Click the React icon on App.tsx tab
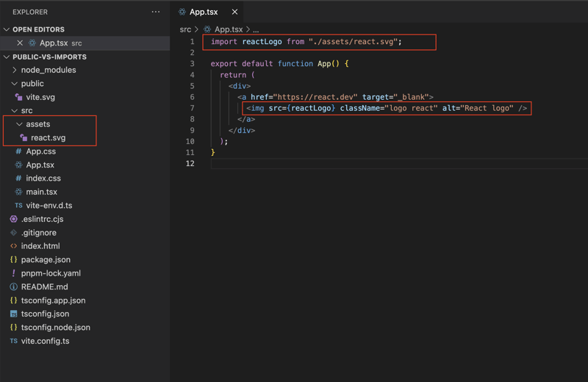 click(x=182, y=12)
